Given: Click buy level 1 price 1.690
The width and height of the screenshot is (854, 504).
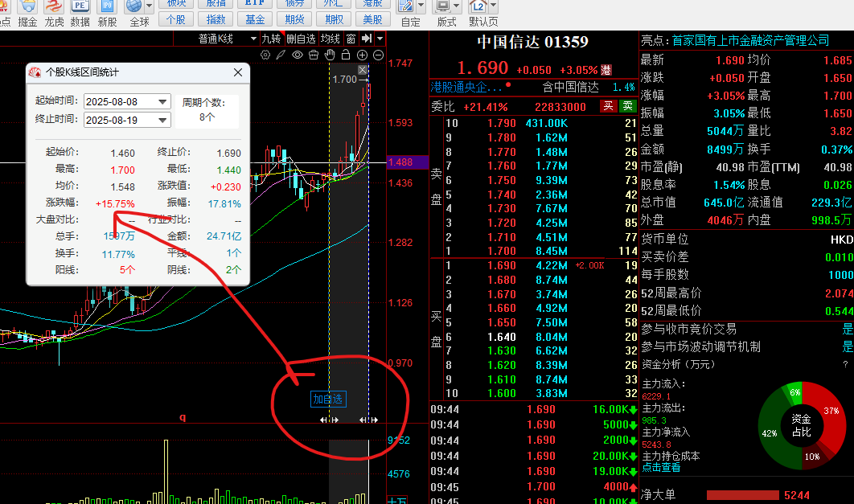Looking at the screenshot, I should tap(502, 265).
